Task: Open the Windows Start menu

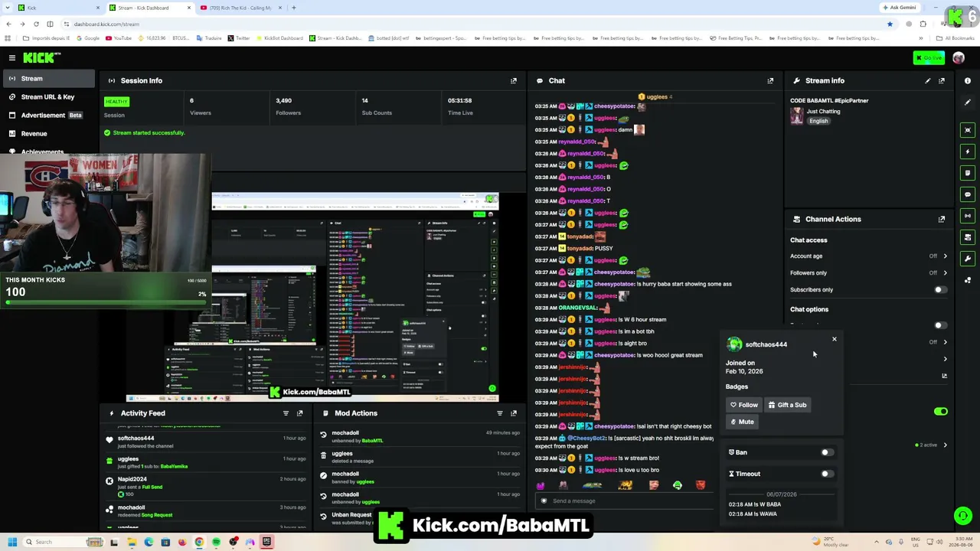Action: pyautogui.click(x=11, y=542)
